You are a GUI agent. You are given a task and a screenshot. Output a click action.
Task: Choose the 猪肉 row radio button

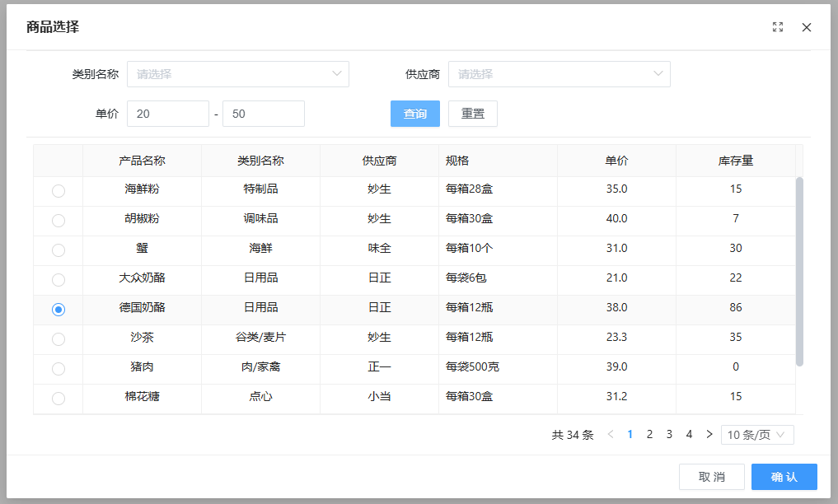tap(59, 368)
